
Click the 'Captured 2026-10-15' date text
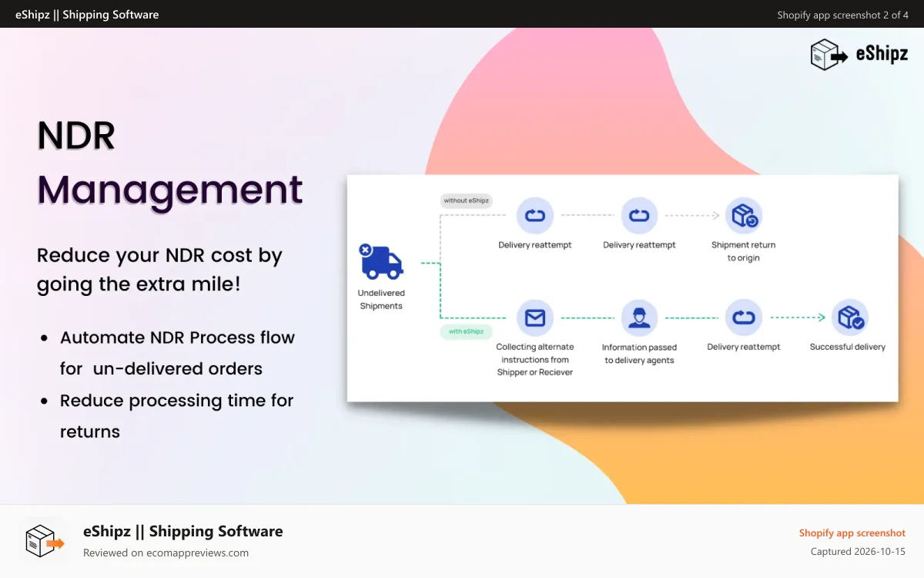click(x=858, y=552)
